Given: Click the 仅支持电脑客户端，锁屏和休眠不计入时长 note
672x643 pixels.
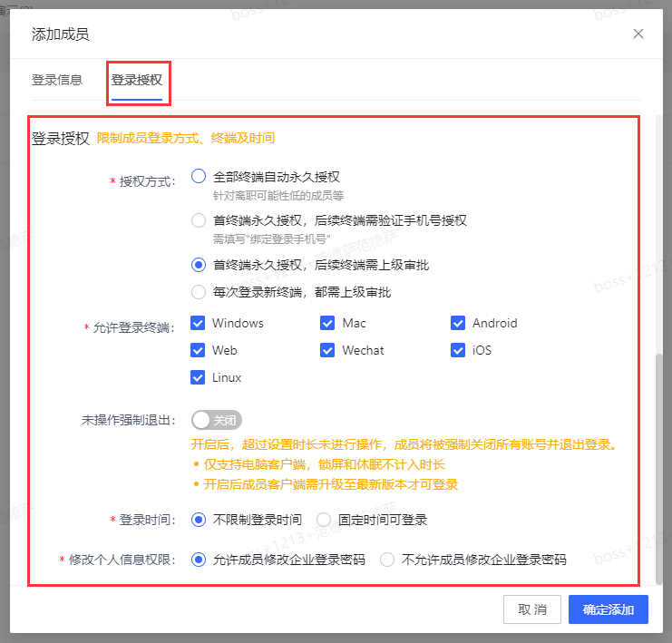Looking at the screenshot, I should point(325,464).
